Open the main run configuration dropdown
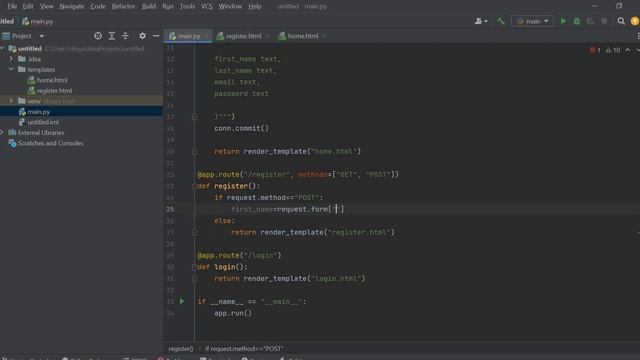The height and width of the screenshot is (360, 640). point(533,21)
